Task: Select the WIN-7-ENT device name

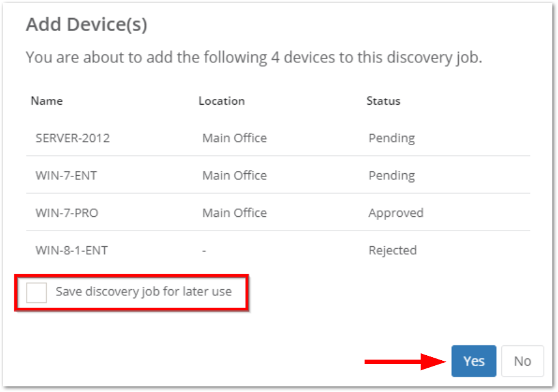Action: tap(66, 175)
